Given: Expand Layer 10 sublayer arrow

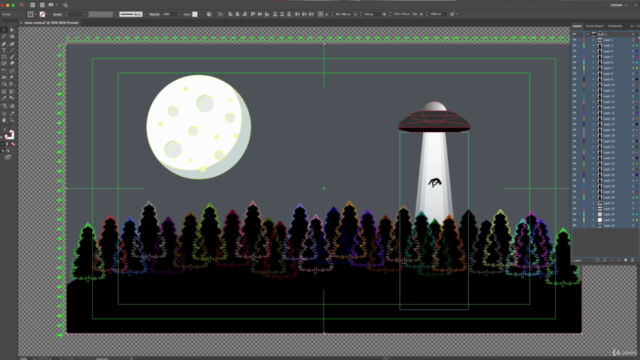Looking at the screenshot, I should (593, 85).
